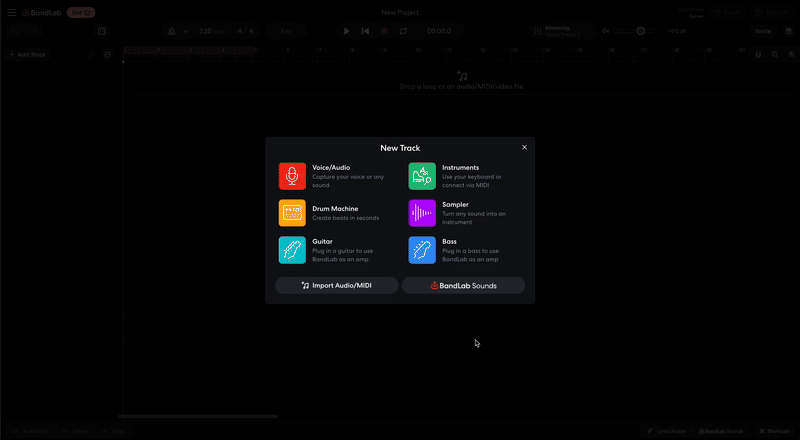
Task: Toggle the metronome icon
Action: pyautogui.click(x=171, y=31)
